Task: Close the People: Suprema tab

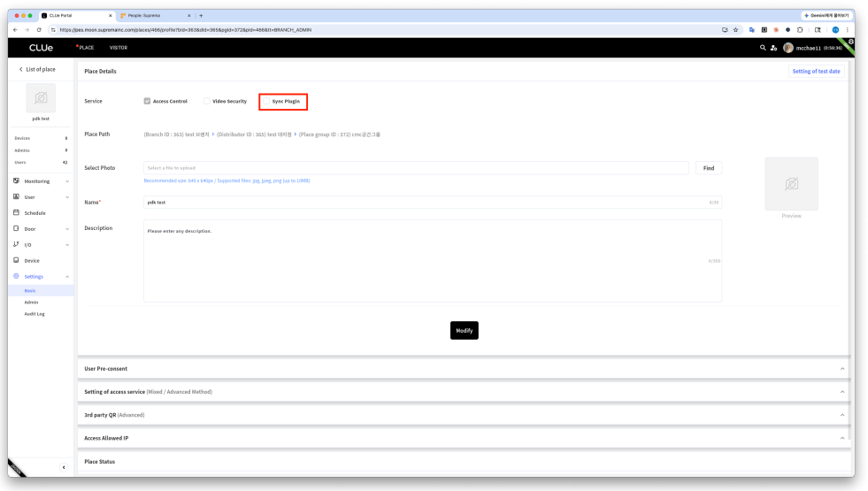Action: [x=189, y=16]
